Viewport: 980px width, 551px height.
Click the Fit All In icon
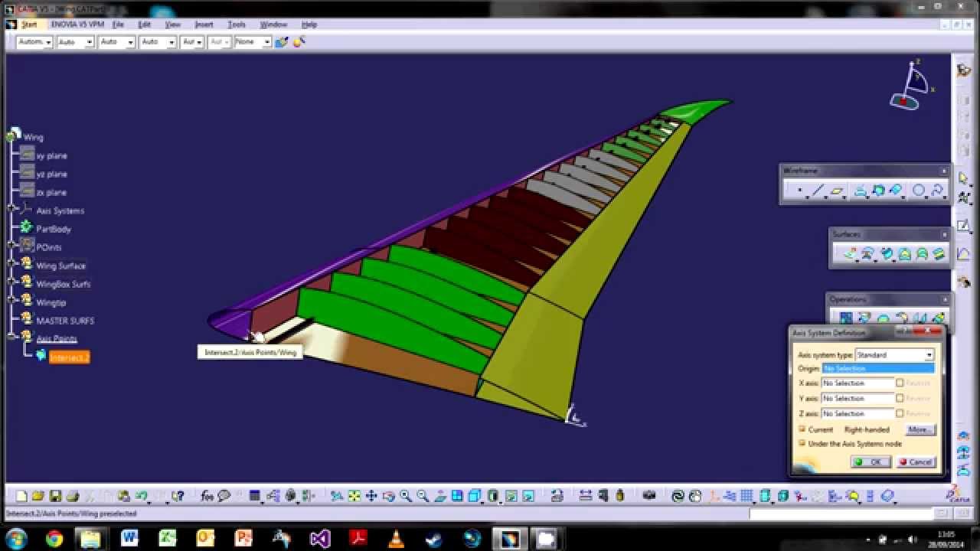[354, 496]
